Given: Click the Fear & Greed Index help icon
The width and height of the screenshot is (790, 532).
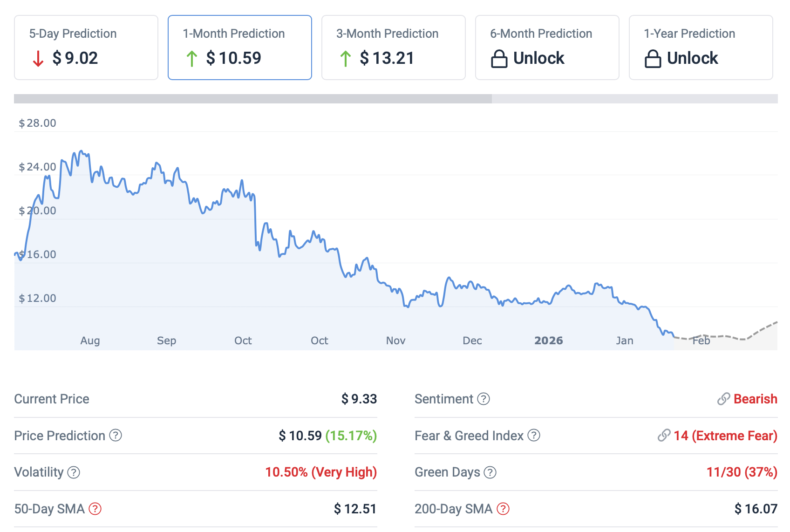Looking at the screenshot, I should (534, 436).
